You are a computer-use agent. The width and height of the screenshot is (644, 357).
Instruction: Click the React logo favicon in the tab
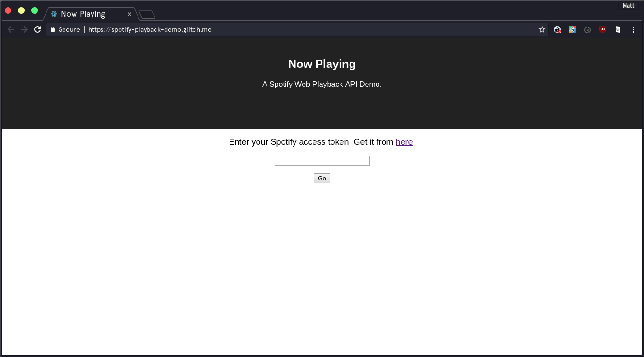click(54, 14)
